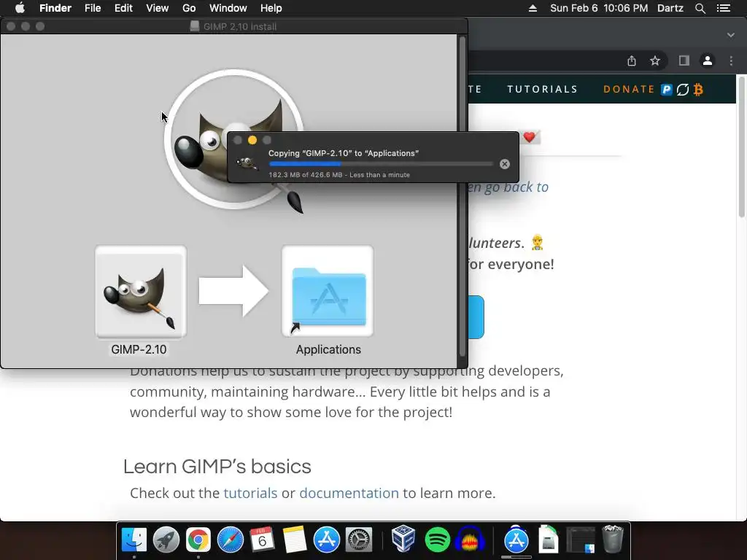Open the Finder menu

(55, 8)
